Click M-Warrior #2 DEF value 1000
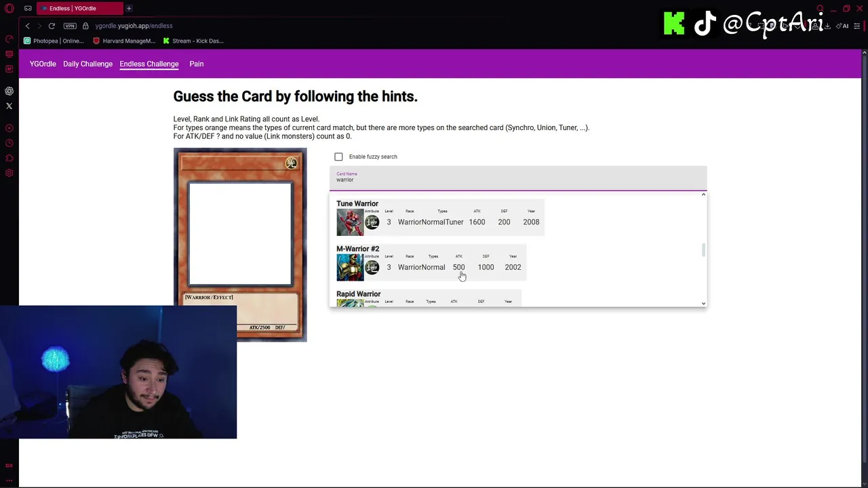 click(486, 267)
